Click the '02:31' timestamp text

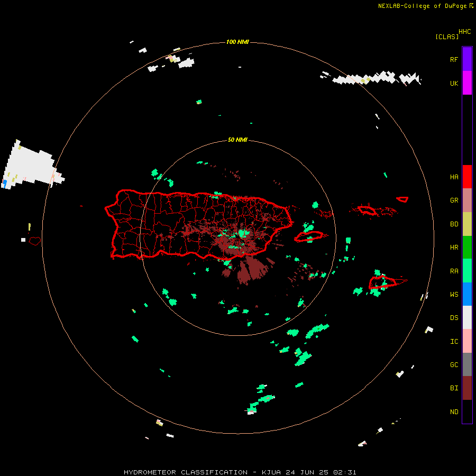click(344, 472)
